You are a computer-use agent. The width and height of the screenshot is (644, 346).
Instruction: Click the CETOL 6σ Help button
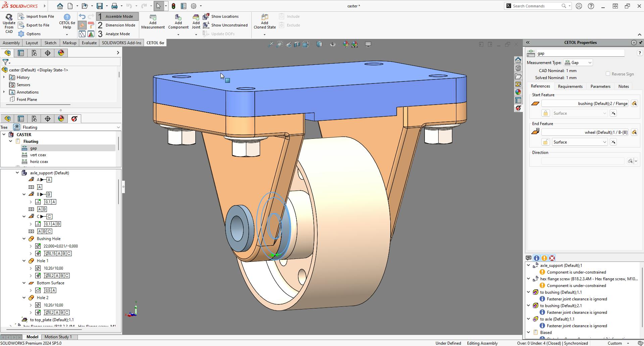pyautogui.click(x=66, y=21)
